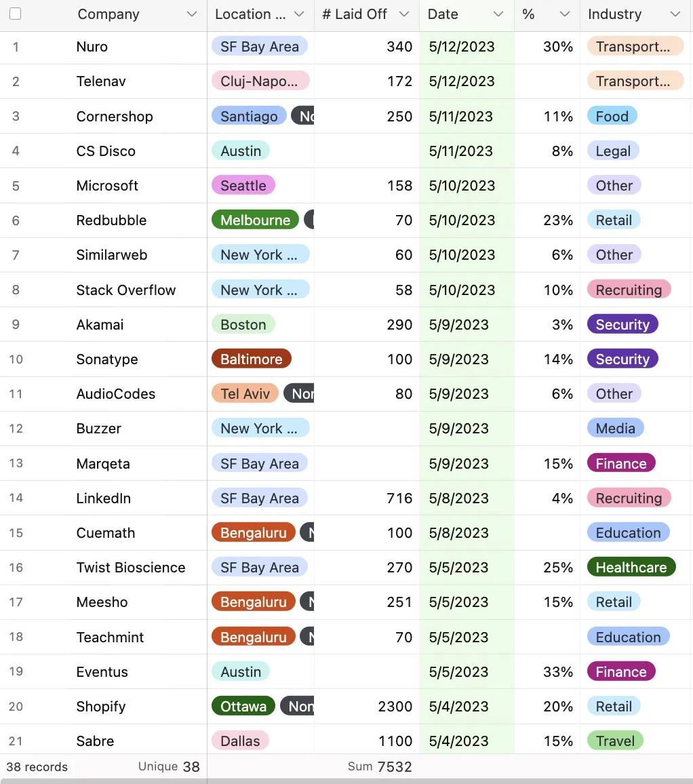The height and width of the screenshot is (784, 693).
Task: Open the Company column dropdown arrow
Action: [x=192, y=14]
